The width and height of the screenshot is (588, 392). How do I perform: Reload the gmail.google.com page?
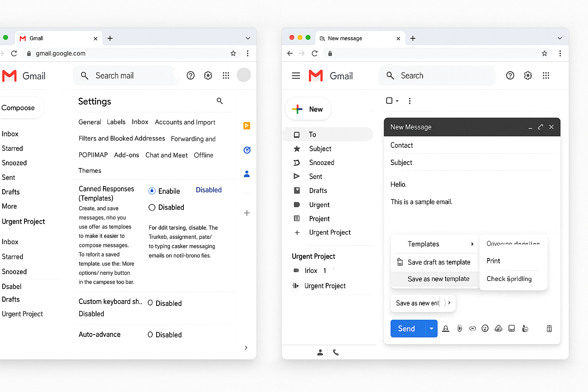14,54
